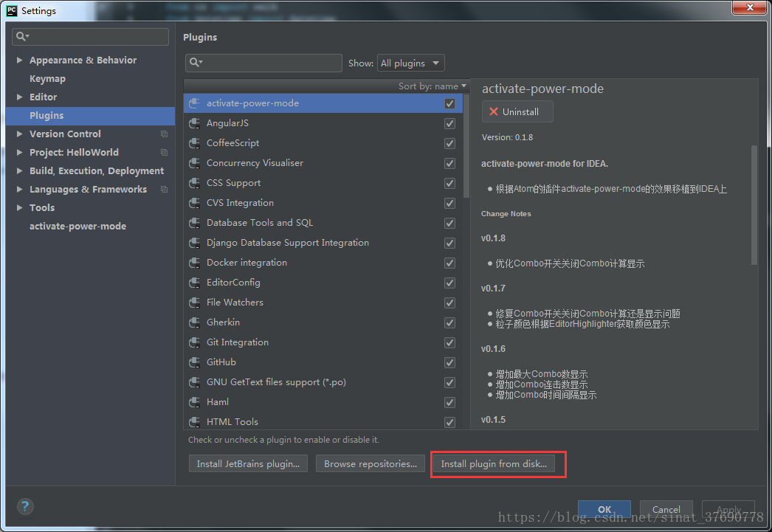Select the Haml plugin row text
Viewport: 772px width, 532px height.
click(x=218, y=402)
